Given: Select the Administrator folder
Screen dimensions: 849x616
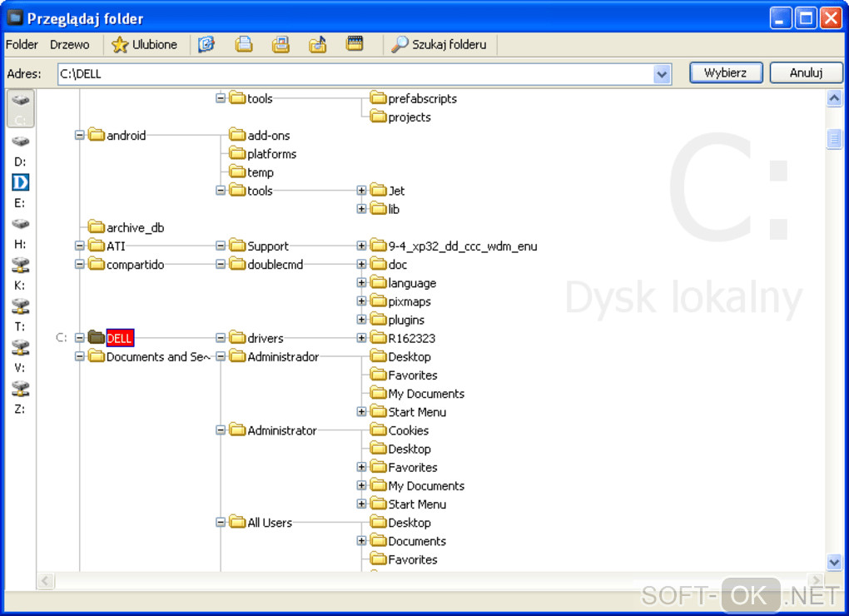Looking at the screenshot, I should [274, 430].
